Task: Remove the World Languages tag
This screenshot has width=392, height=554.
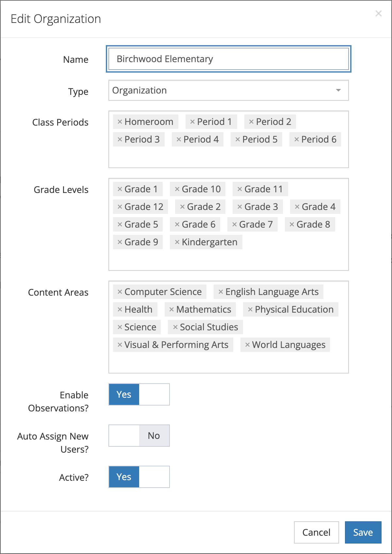Action: (247, 345)
